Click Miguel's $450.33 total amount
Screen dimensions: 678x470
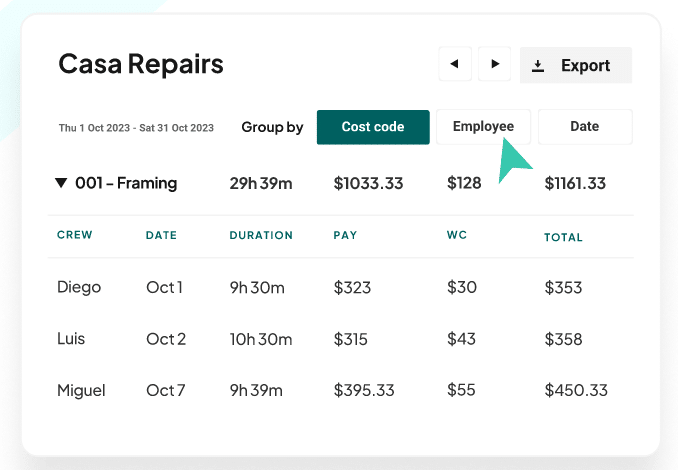pyautogui.click(x=576, y=390)
